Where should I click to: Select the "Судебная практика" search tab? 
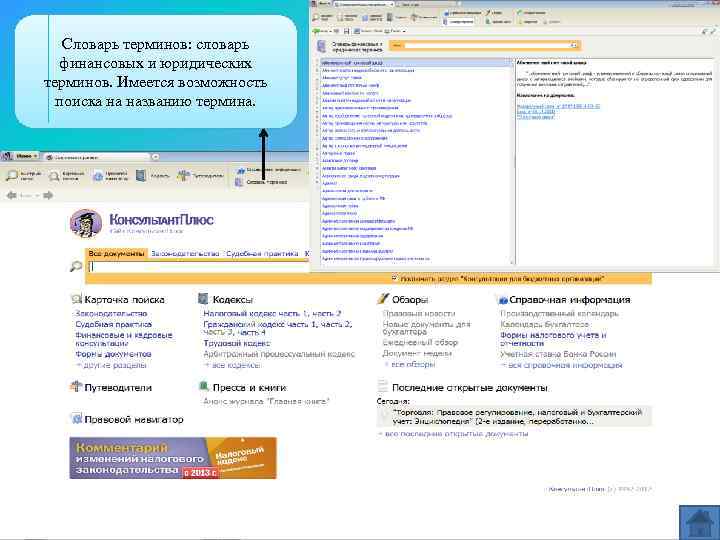pos(262,254)
